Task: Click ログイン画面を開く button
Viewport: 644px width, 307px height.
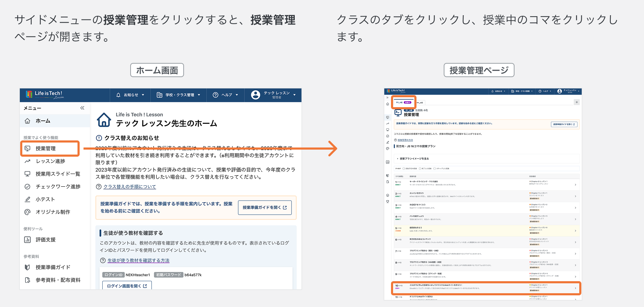Action: 127,286
